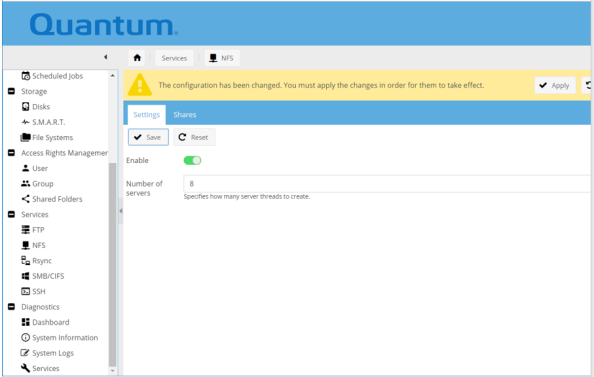594x377 pixels.
Task: Click the Quantum logo
Action: 103,25
